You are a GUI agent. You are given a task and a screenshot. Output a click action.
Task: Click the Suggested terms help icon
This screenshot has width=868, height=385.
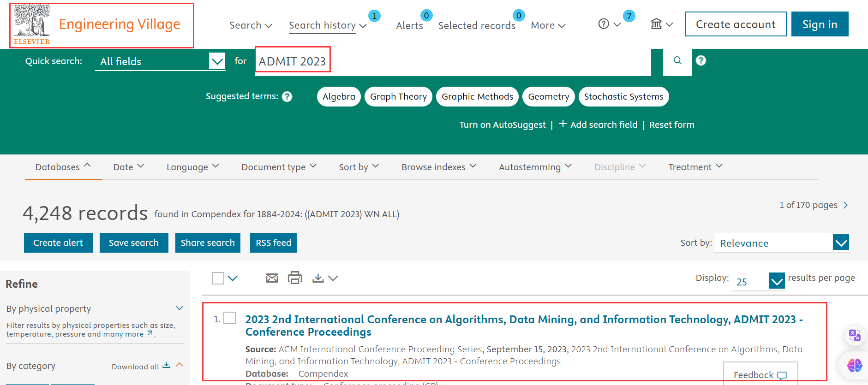click(287, 97)
